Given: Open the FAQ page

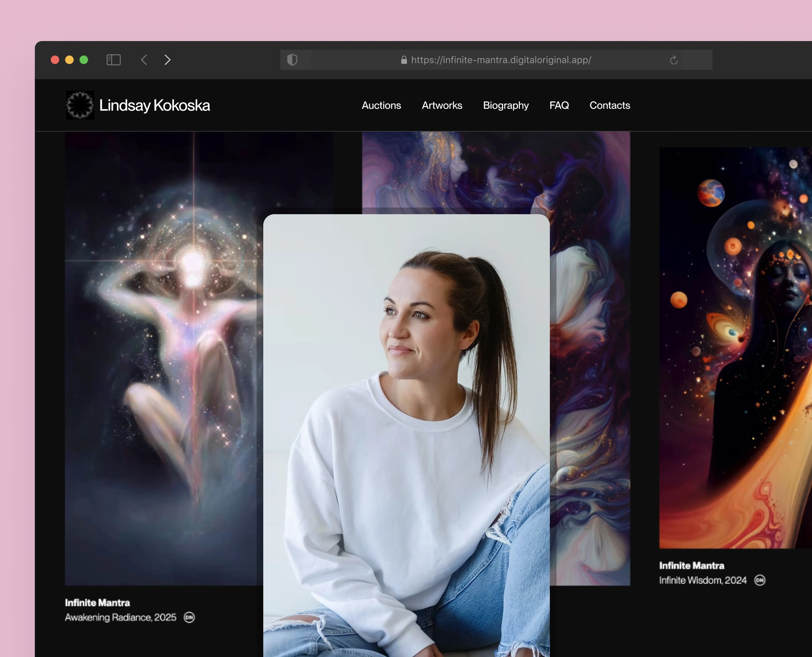Looking at the screenshot, I should tap(559, 105).
